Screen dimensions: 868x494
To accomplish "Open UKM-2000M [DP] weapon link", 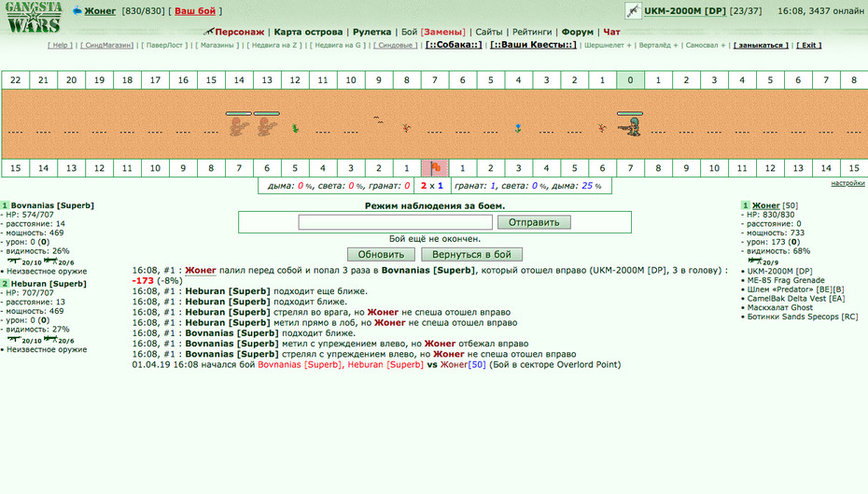I will [685, 10].
